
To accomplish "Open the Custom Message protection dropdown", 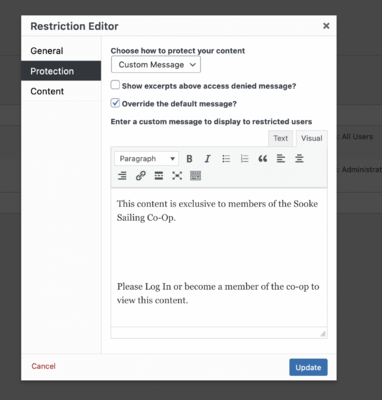I will tap(156, 65).
